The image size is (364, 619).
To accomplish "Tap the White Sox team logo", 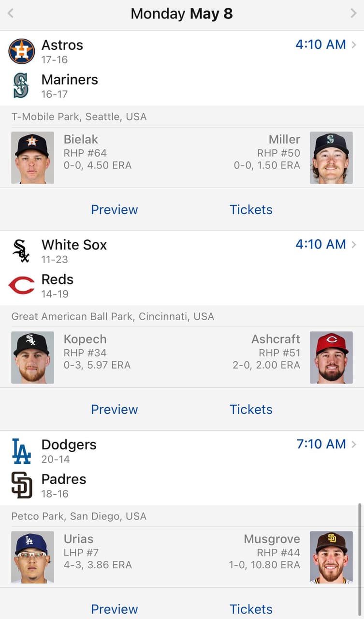I will [21, 251].
